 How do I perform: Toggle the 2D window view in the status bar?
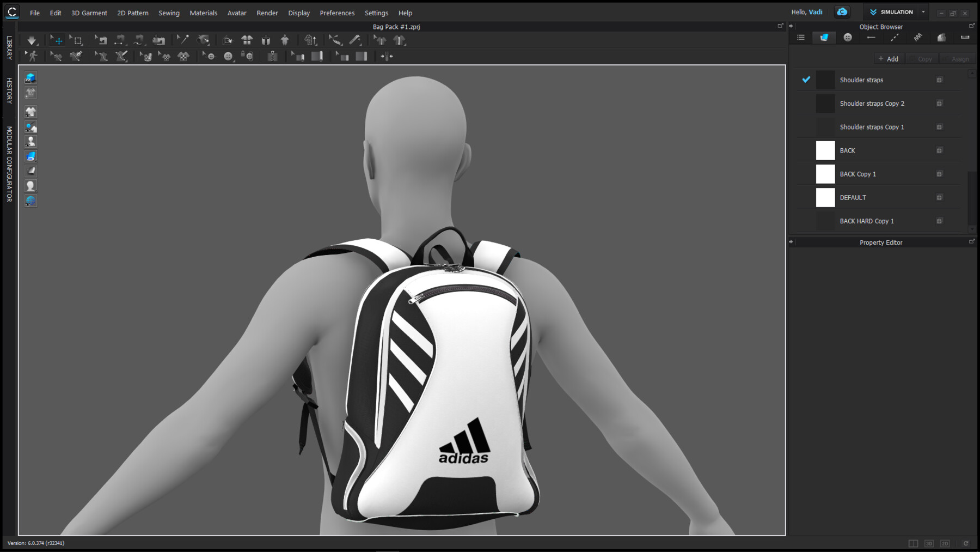945,543
